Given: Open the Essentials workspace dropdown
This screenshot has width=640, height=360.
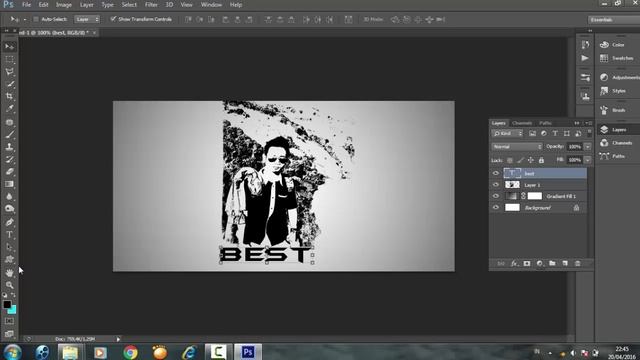Looking at the screenshot, I should [614, 20].
